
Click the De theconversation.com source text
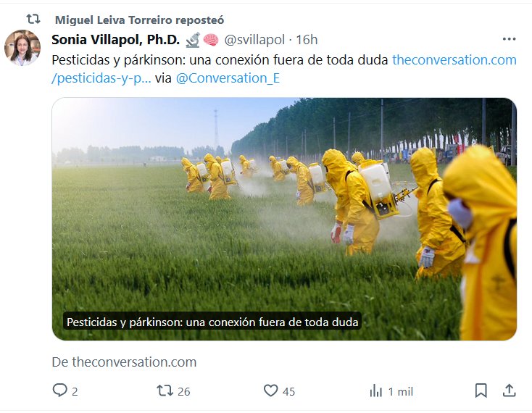(124, 362)
